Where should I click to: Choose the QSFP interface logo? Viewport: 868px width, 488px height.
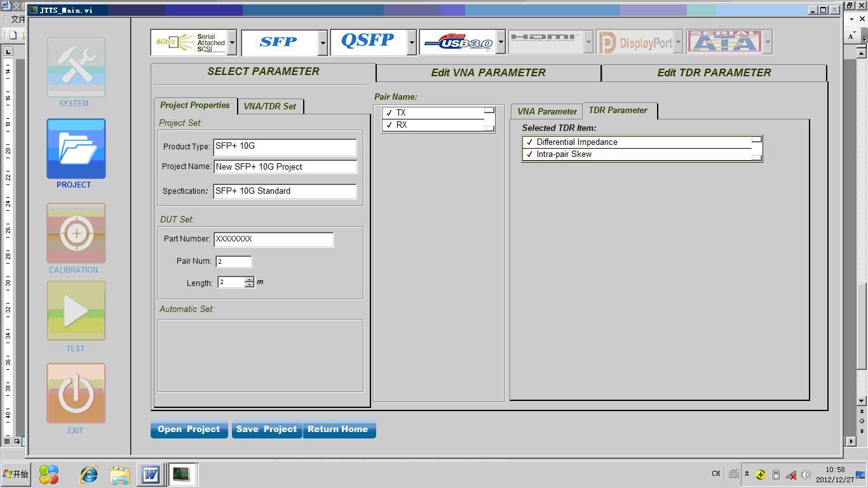pos(368,43)
